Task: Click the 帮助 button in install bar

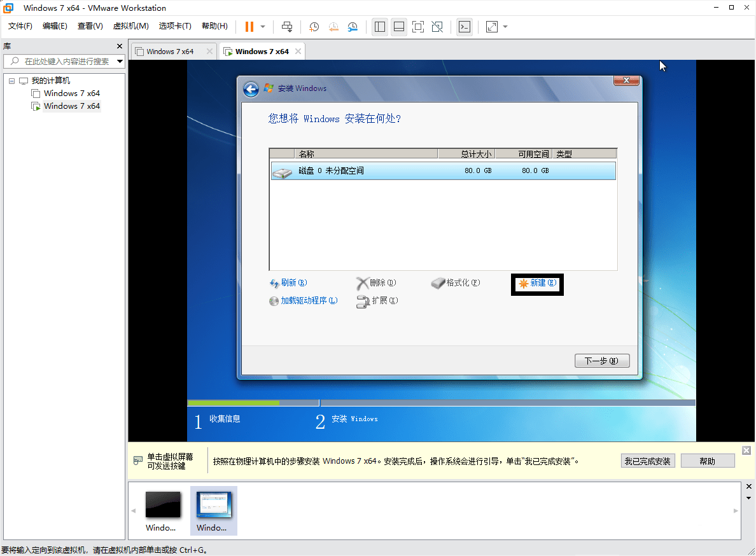Action: (x=707, y=461)
